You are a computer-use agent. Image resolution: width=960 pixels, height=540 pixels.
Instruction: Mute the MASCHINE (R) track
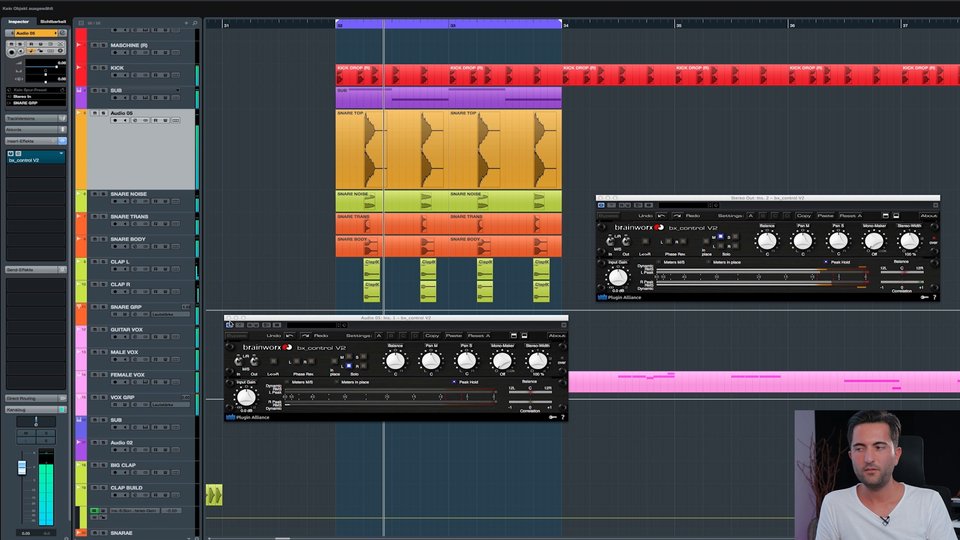coord(94,45)
